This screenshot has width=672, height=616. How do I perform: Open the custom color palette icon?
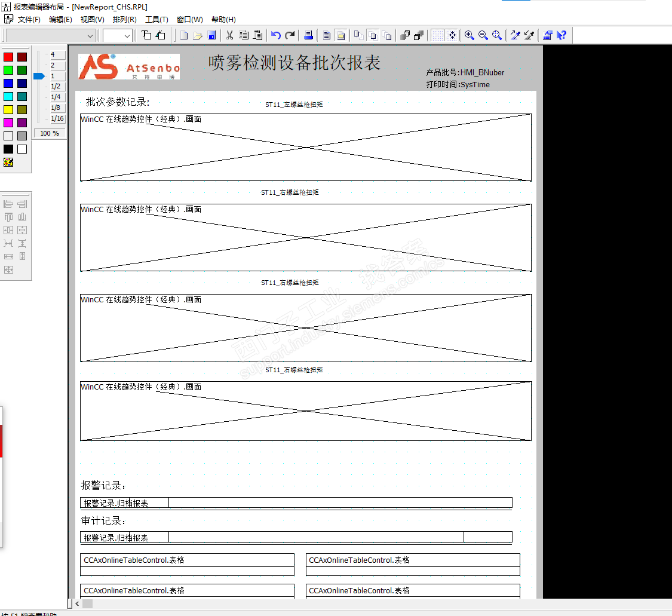point(8,162)
